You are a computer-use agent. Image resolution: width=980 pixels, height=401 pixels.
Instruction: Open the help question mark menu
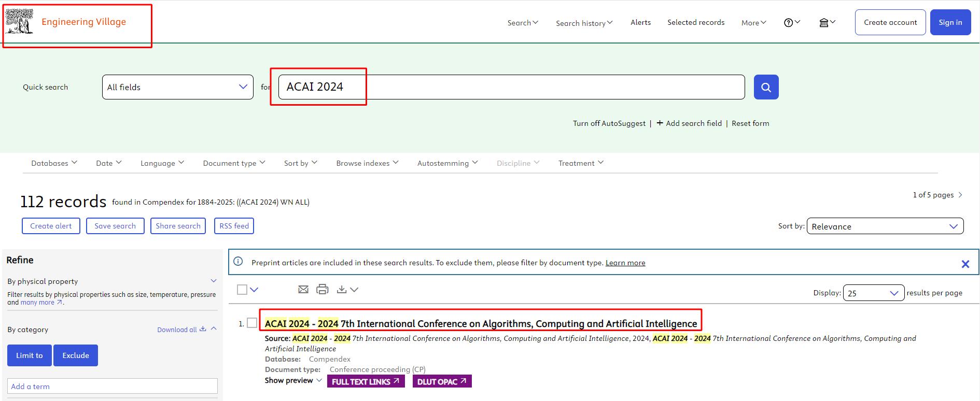tap(792, 22)
